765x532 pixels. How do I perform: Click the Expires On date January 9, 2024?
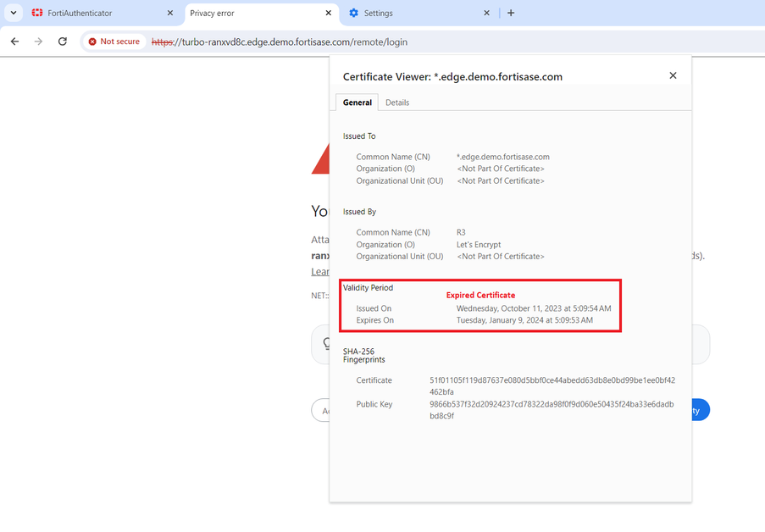524,320
